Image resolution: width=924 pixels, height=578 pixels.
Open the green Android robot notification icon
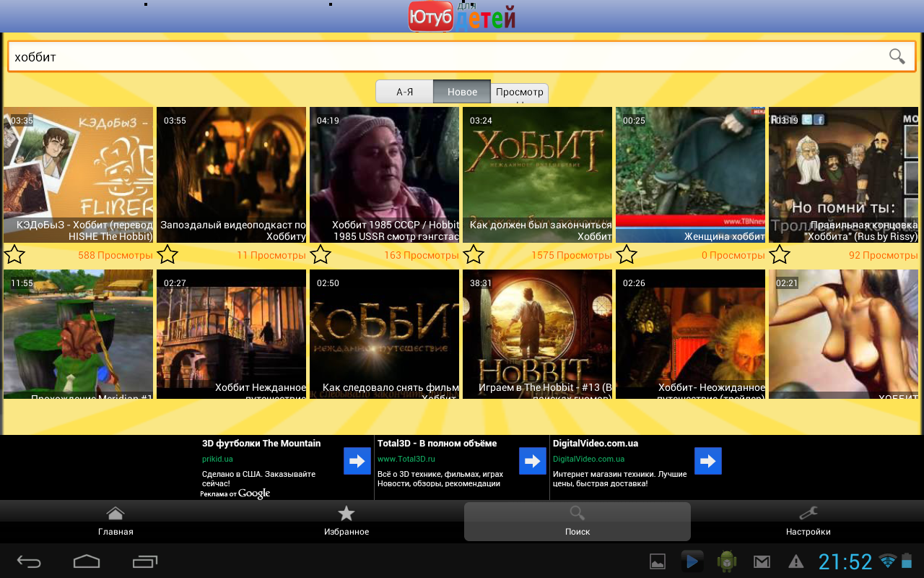[x=726, y=561]
